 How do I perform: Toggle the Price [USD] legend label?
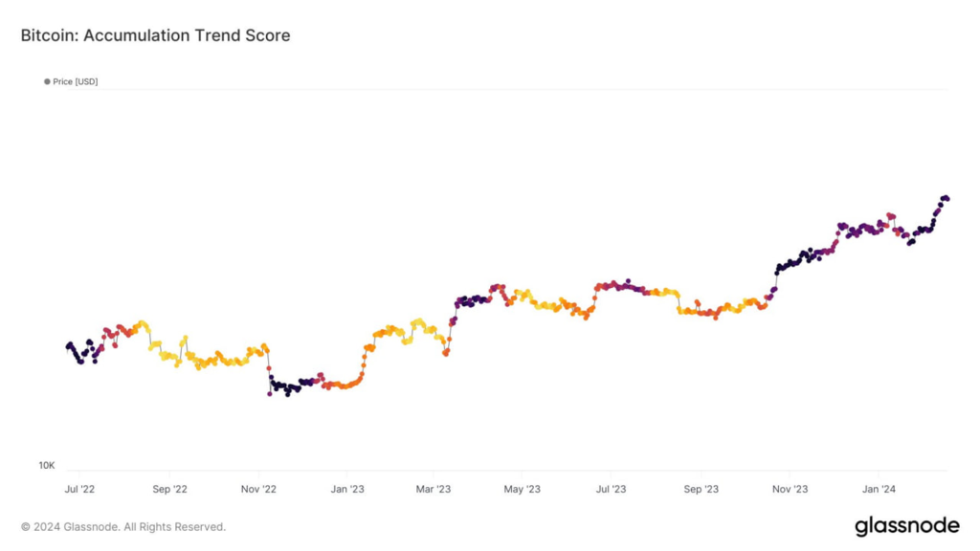[x=76, y=82]
